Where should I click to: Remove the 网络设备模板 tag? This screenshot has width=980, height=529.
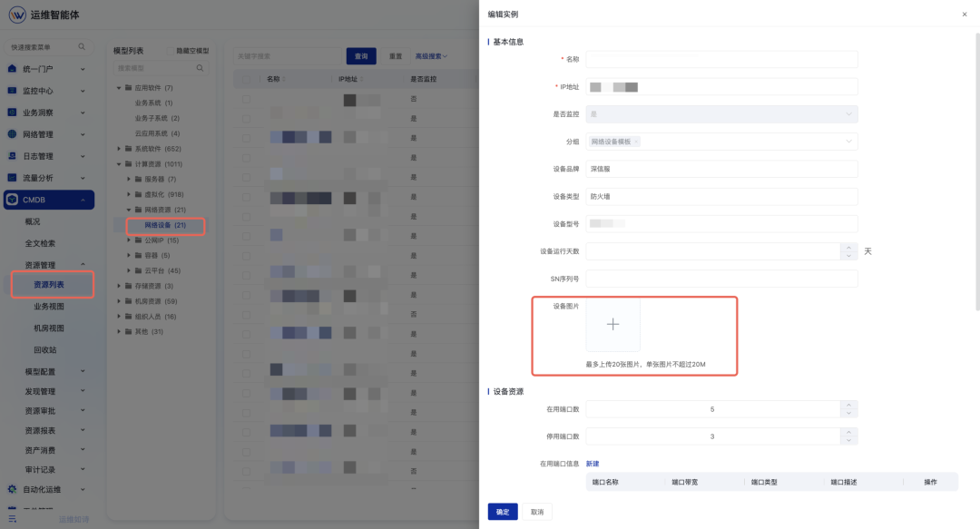pyautogui.click(x=636, y=142)
